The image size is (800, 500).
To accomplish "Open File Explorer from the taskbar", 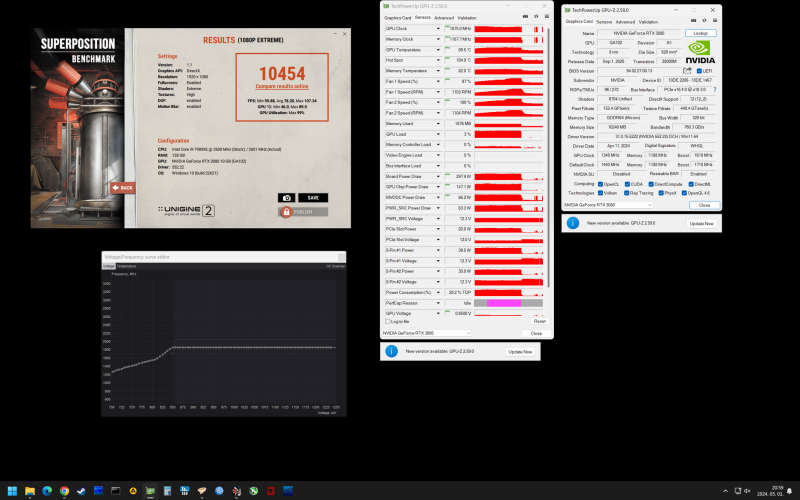I will [30, 491].
